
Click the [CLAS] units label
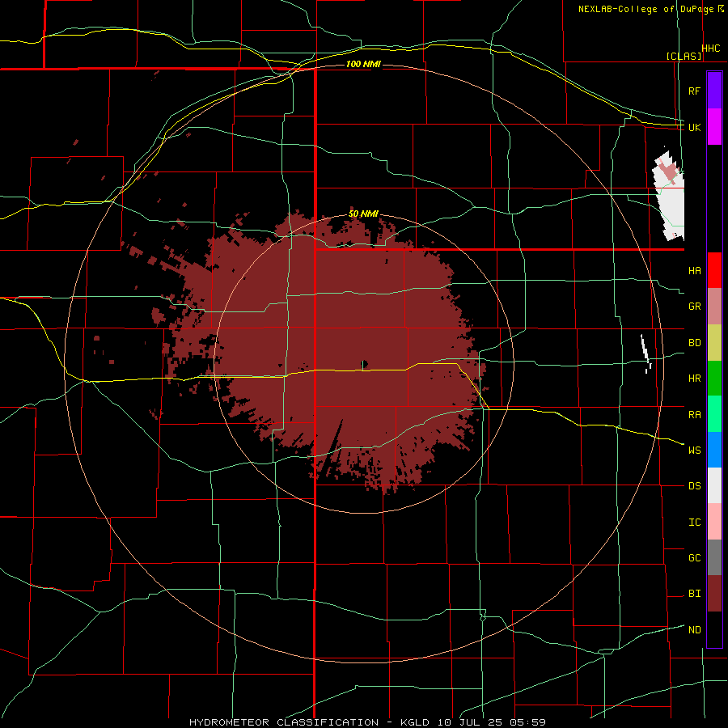pyautogui.click(x=684, y=57)
